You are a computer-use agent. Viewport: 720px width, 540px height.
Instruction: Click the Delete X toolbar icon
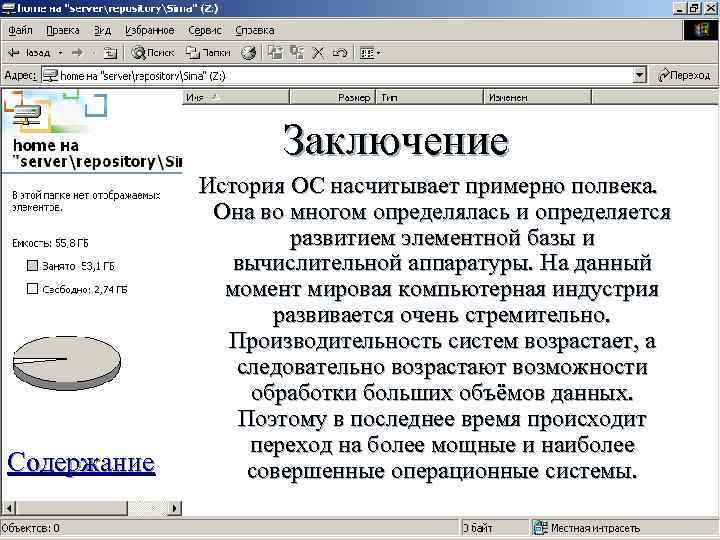coord(318,53)
